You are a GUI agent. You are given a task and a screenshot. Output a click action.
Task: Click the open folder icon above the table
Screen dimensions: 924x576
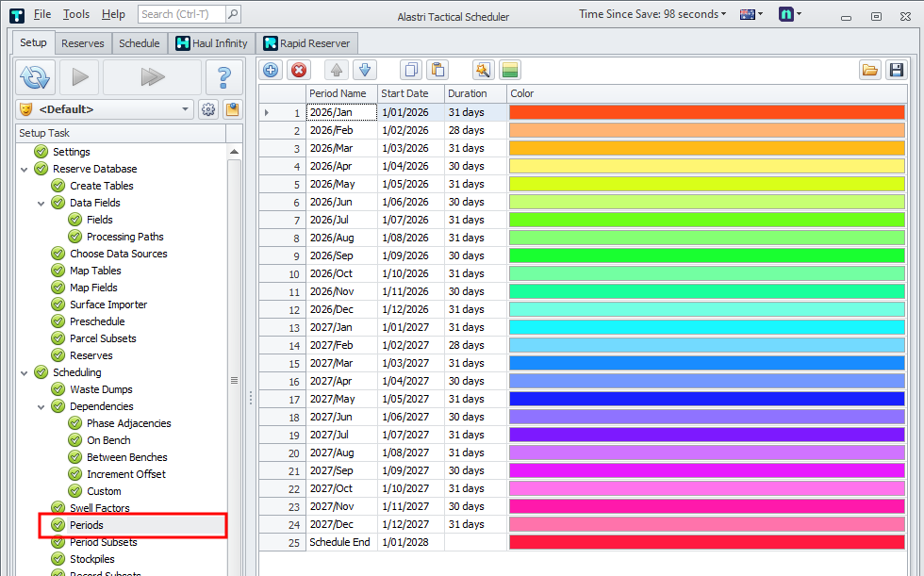[869, 70]
